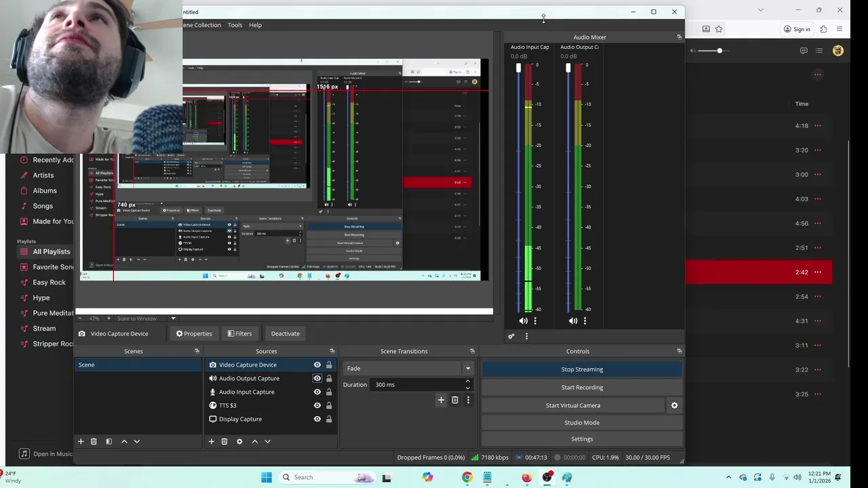Undock the Audio Mixer panel
Viewport: 868px width, 488px height.
pyautogui.click(x=679, y=37)
